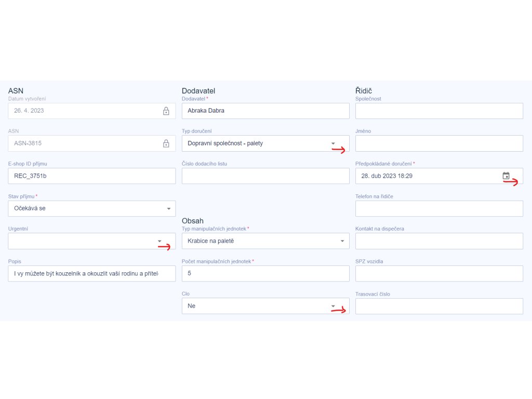Focus the Dodavatel field with Abraka Dabra
532x399 pixels.
tap(265, 111)
